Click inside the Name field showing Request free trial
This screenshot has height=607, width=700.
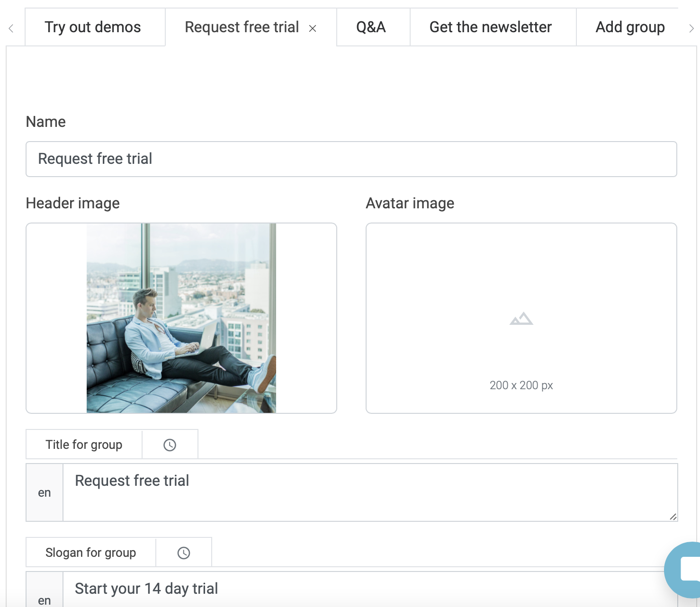click(350, 159)
